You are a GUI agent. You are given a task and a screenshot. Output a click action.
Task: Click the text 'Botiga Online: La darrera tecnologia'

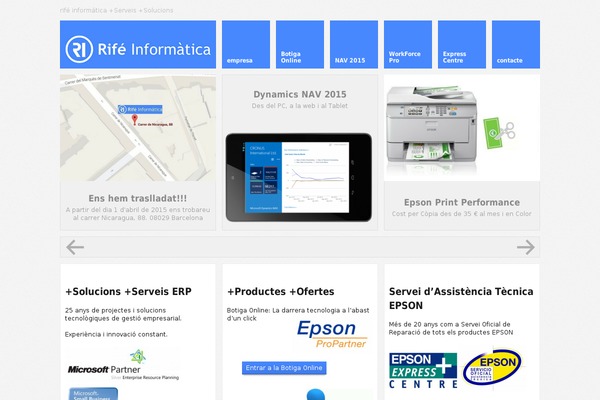[283, 310]
